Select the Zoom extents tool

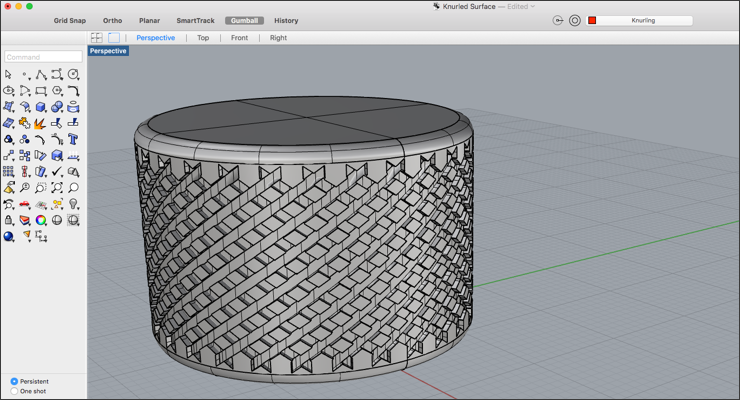tap(57, 188)
